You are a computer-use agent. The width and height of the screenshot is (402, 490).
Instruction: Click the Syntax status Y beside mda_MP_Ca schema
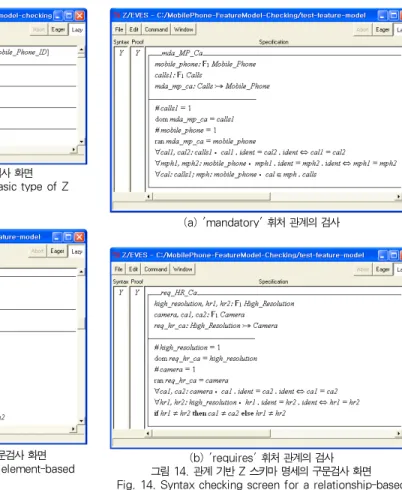coord(121,53)
